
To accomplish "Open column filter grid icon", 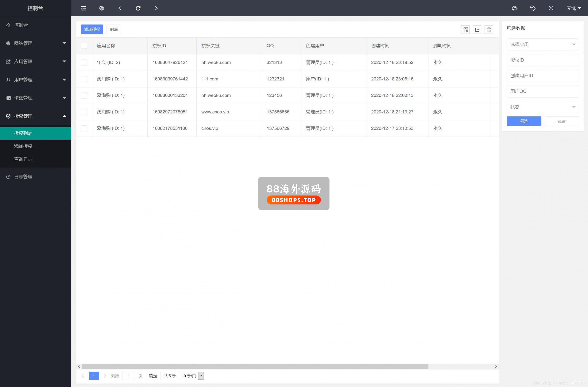I will coord(465,30).
